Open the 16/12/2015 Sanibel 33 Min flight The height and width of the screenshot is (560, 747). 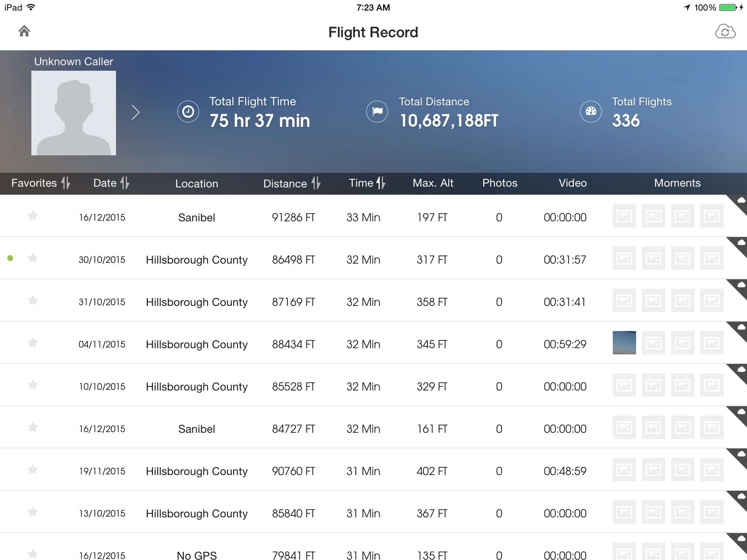point(373,216)
